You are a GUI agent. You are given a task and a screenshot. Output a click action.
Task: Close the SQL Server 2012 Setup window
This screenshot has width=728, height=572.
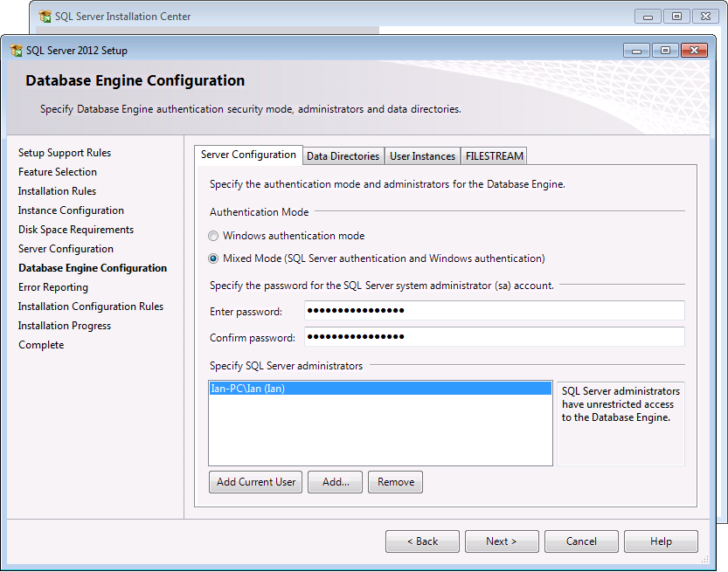695,51
